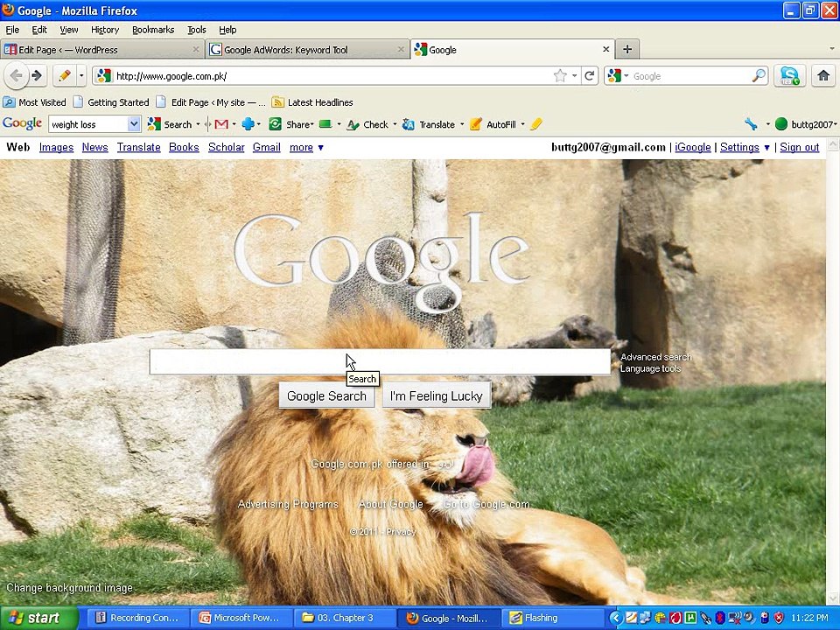
Task: Expand the weight loss search history dropdown
Action: pos(134,124)
